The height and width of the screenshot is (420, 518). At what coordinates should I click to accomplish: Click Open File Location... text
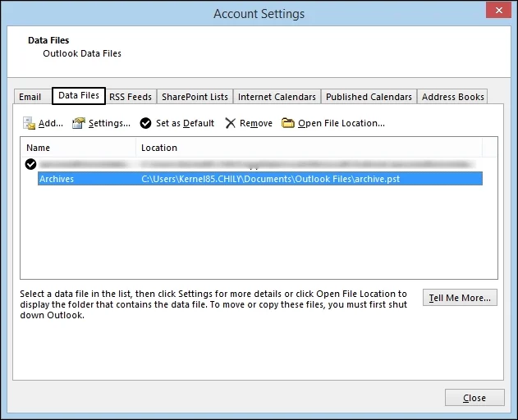[342, 123]
